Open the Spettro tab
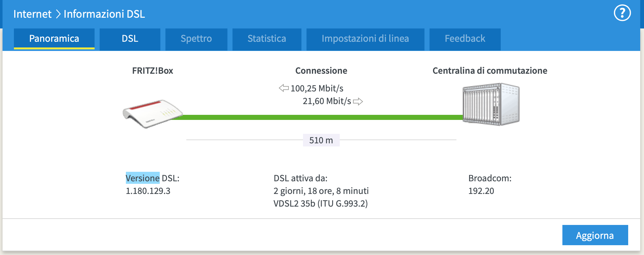The image size is (644, 255). (x=196, y=39)
